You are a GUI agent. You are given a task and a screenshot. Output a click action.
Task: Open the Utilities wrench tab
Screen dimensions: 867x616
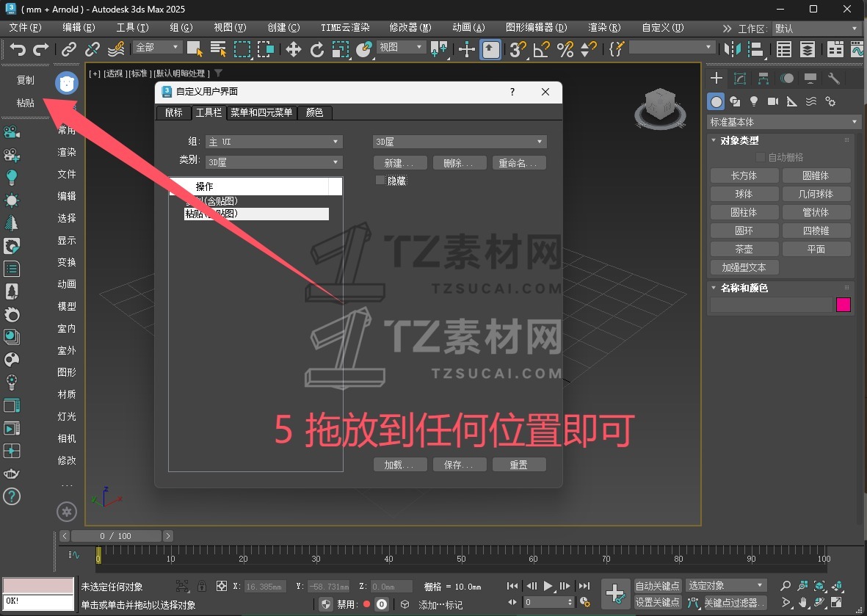coord(834,78)
